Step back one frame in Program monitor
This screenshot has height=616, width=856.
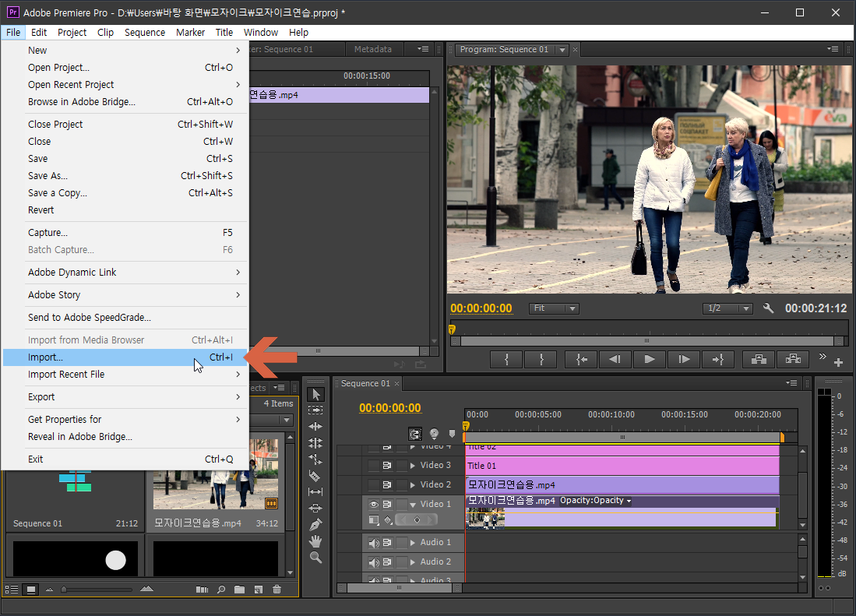(615, 359)
